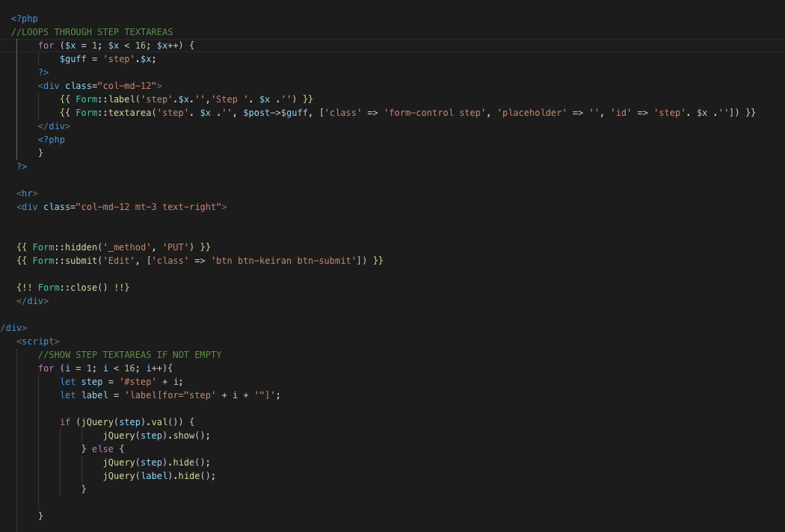
Task: Place cursor on the 'let step' declaration
Action: click(x=121, y=381)
